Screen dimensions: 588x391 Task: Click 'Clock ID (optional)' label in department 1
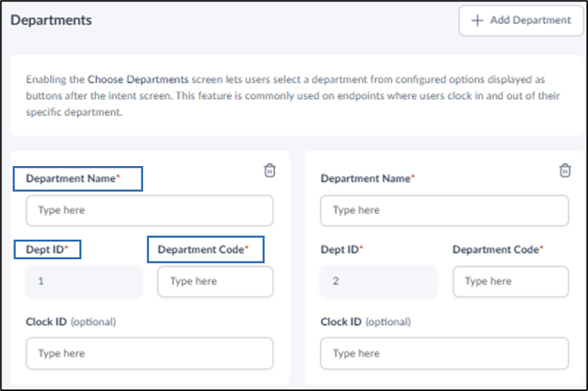coord(71,322)
